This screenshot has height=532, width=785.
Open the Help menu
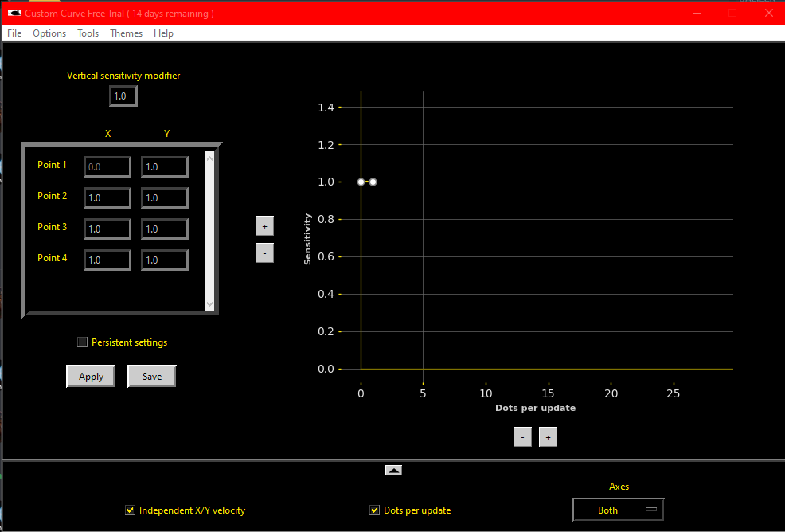(x=164, y=33)
